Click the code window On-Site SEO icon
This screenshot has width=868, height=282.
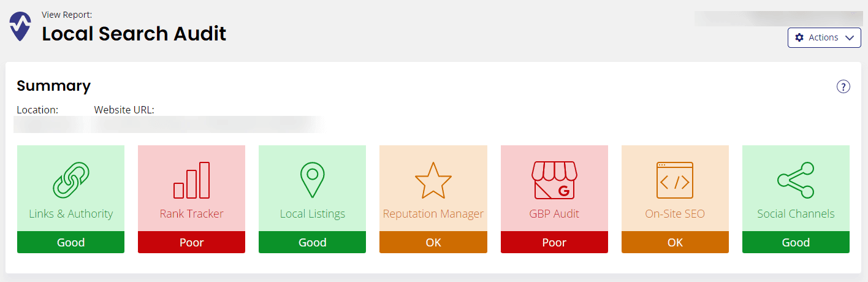675,180
